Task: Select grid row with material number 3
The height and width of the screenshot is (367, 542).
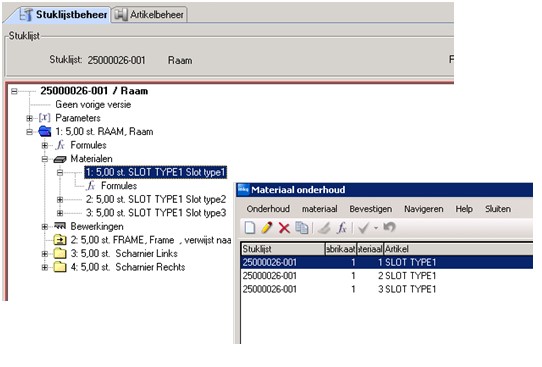Action: click(387, 289)
